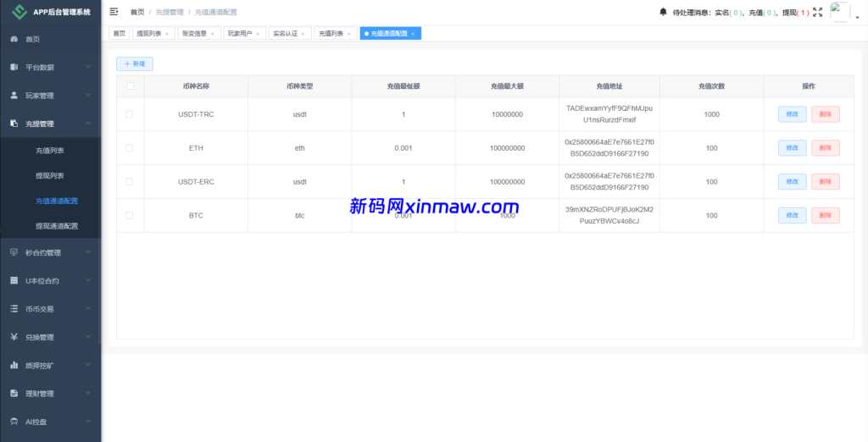Collapse the 充提管理 menu chevron

pos(88,124)
